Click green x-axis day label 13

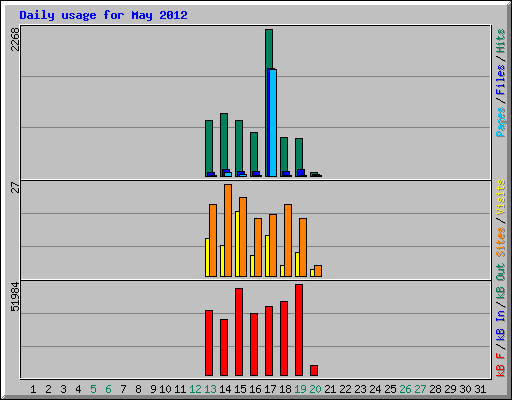tap(210, 389)
